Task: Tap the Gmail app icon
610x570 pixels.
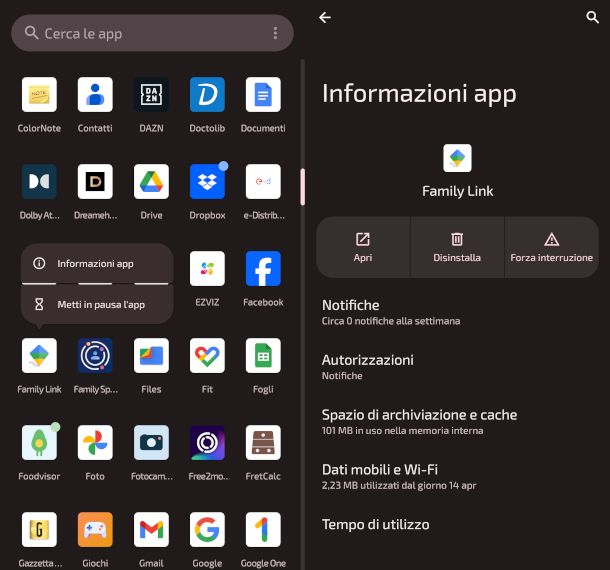Action: point(151,529)
